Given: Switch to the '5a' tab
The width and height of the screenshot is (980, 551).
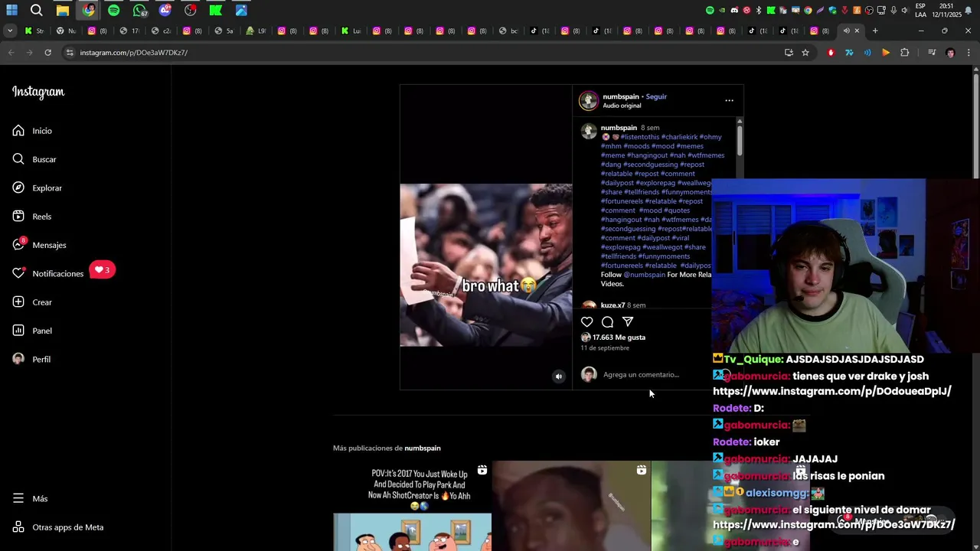Looking at the screenshot, I should pyautogui.click(x=224, y=31).
